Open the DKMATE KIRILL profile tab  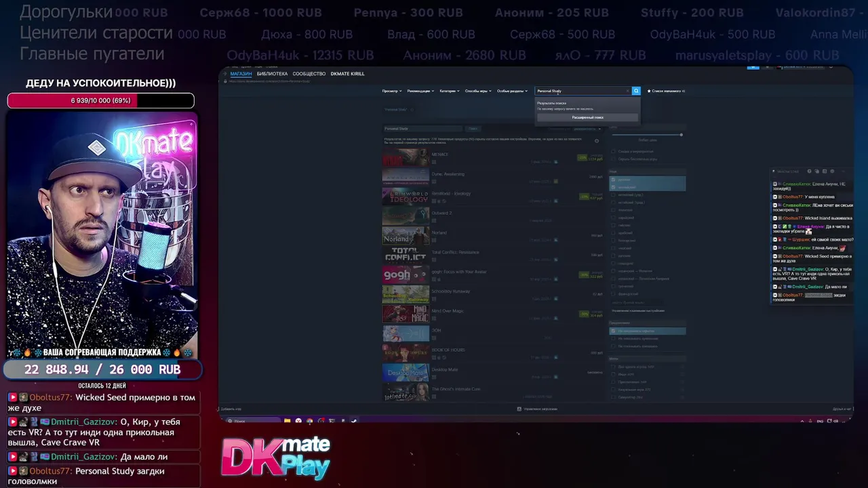coord(347,73)
